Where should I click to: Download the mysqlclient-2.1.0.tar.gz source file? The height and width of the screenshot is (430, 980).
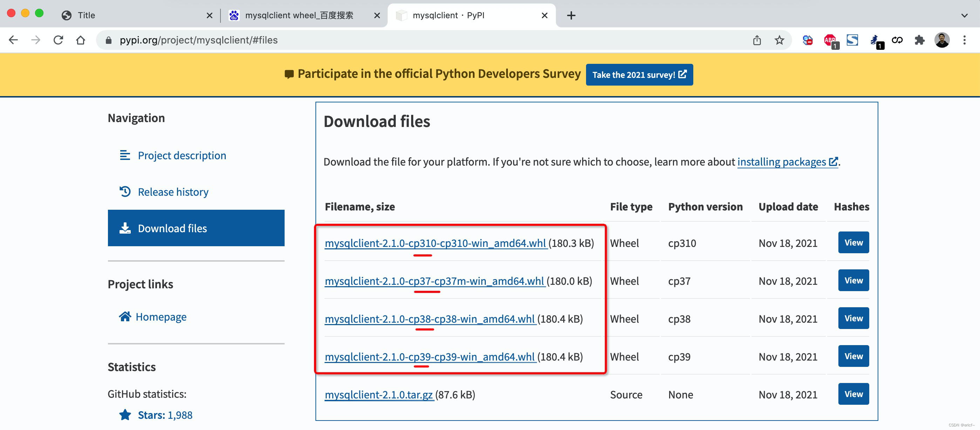(x=379, y=395)
